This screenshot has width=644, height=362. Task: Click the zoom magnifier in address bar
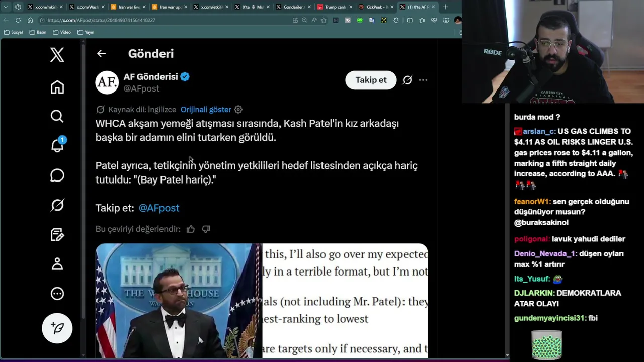click(x=304, y=20)
